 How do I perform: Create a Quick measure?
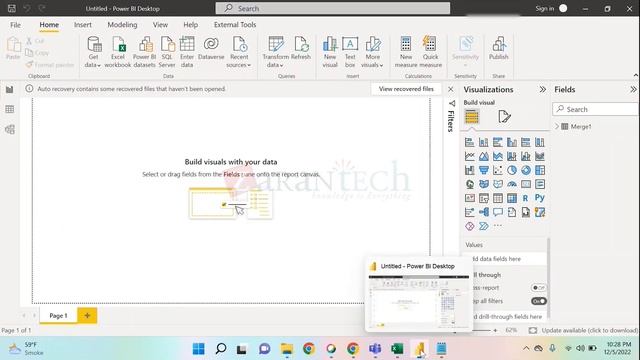[430, 52]
